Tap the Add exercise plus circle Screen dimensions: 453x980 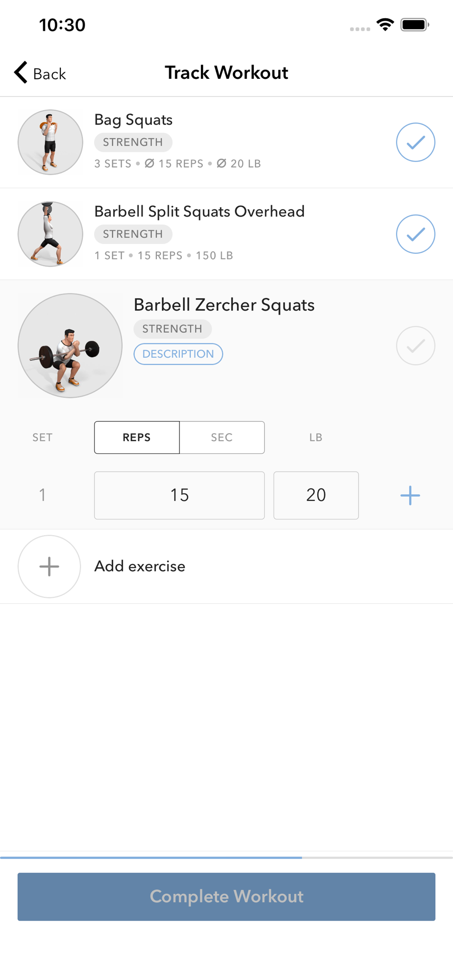click(x=49, y=566)
